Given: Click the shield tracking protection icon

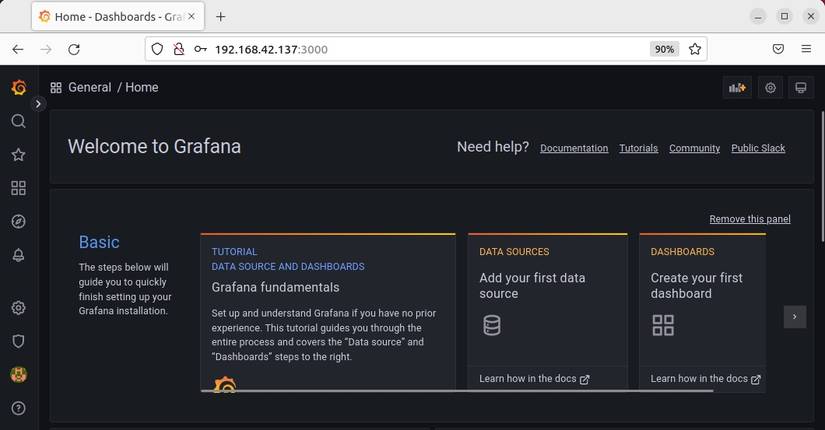Looking at the screenshot, I should (157, 49).
